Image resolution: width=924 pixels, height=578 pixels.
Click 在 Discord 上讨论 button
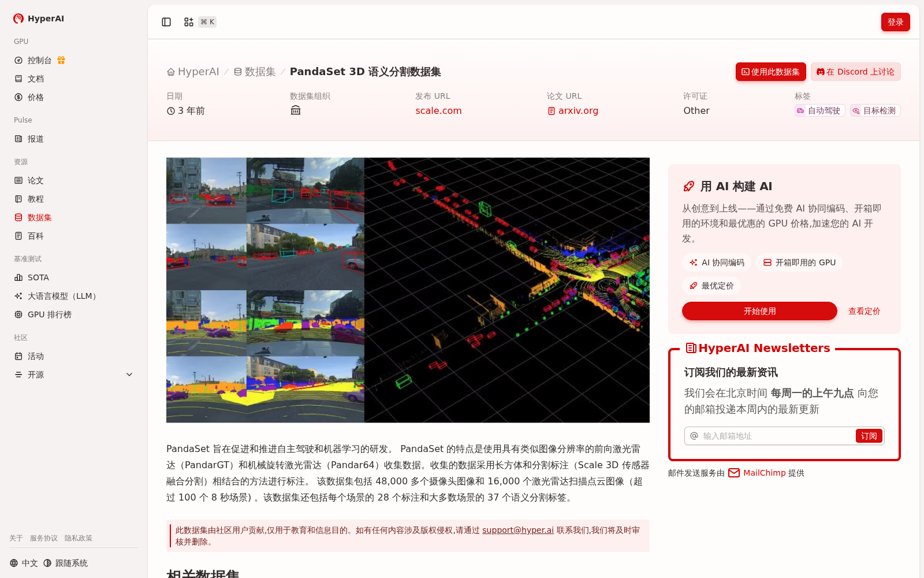coord(855,72)
